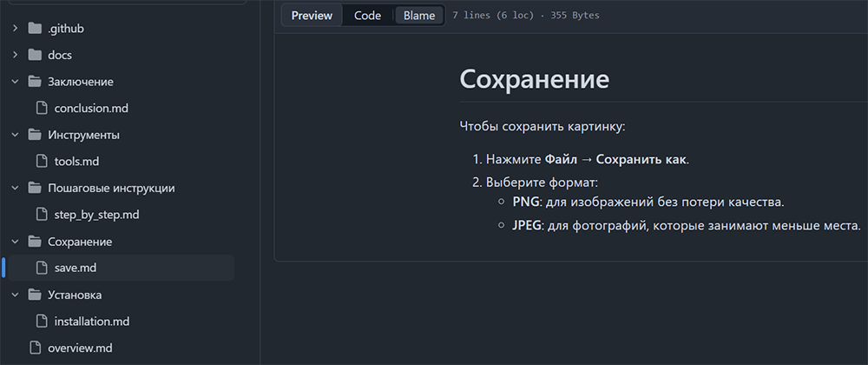Click the Установка folder icon
868x365 pixels.
(35, 295)
